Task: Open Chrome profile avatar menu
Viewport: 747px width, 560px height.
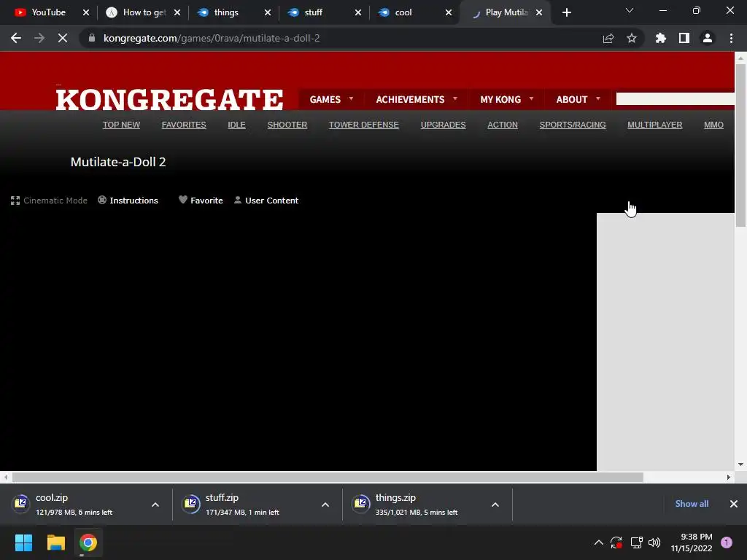Action: 708,38
